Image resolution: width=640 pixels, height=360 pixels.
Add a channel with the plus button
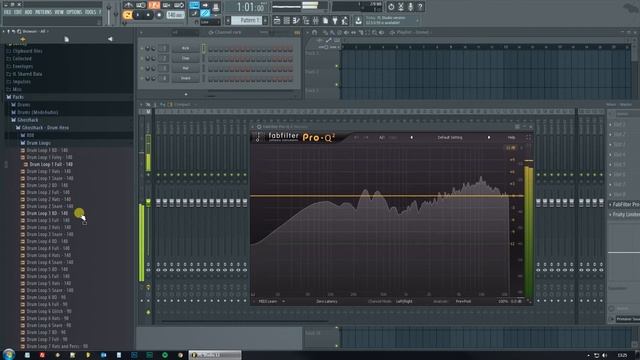186,94
